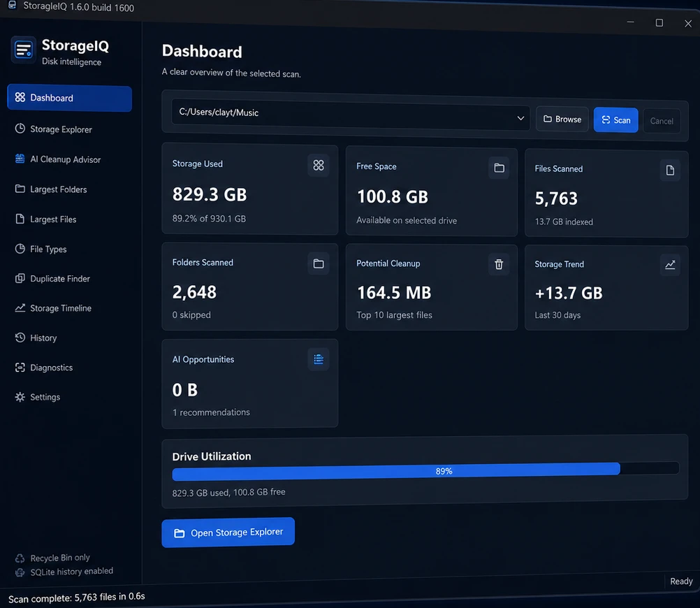
Task: Click the Drive Utilization 89% progress bar
Action: point(425,471)
